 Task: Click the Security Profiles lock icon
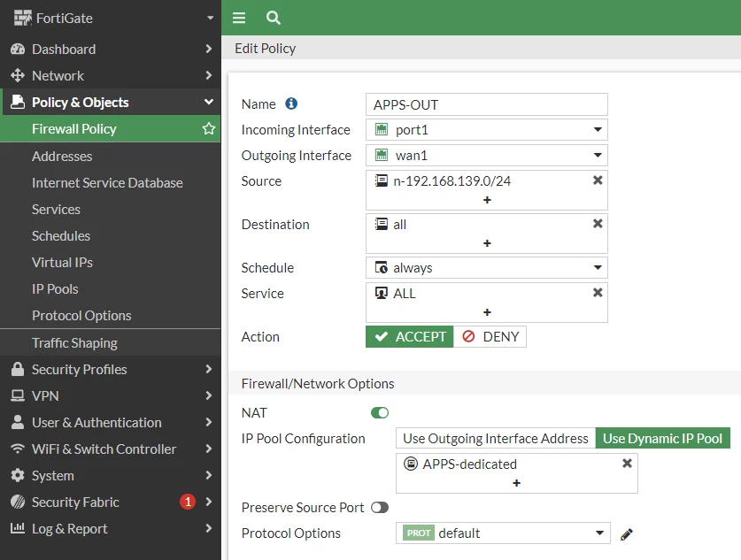tap(18, 369)
